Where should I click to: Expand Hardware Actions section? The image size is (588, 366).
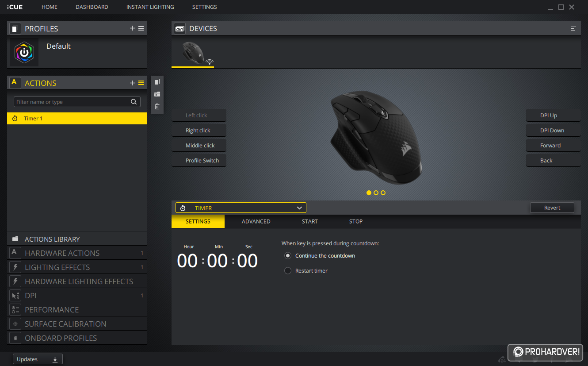point(77,253)
